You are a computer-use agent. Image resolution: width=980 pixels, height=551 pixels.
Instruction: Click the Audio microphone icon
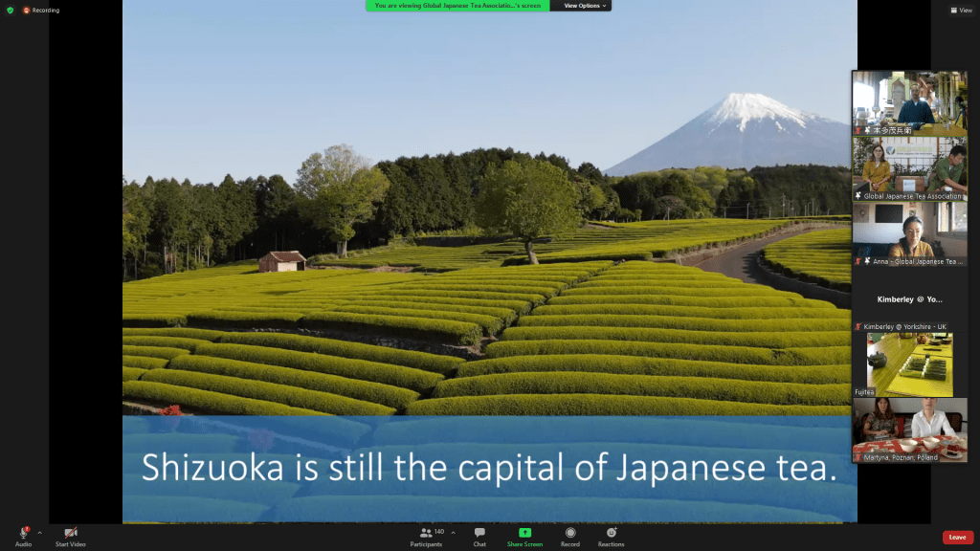pos(23,533)
